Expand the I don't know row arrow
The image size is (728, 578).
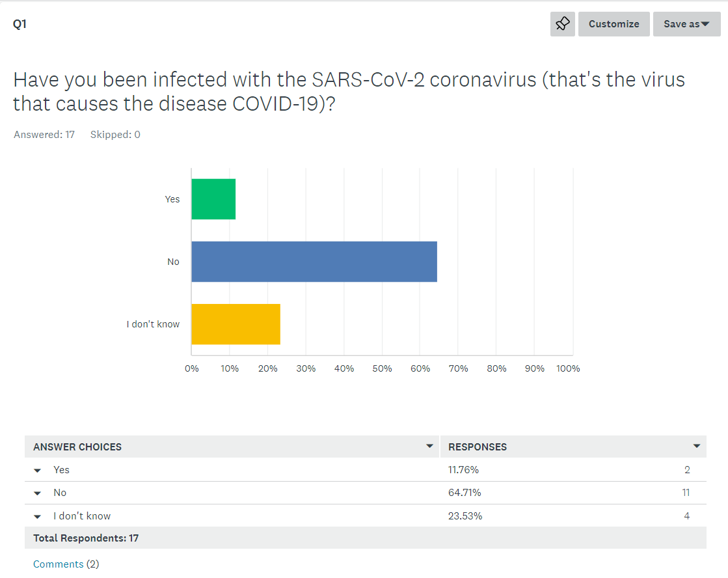[38, 516]
